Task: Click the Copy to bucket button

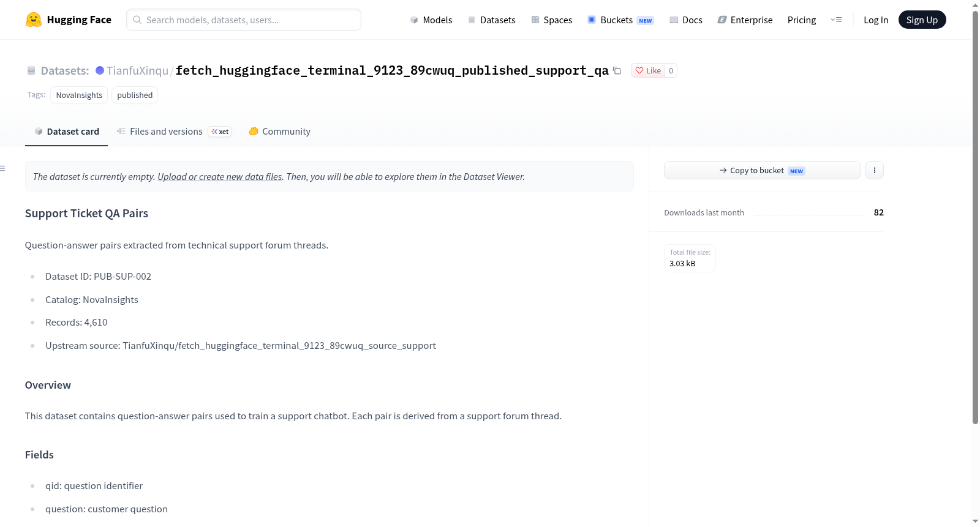Action: tap(762, 170)
